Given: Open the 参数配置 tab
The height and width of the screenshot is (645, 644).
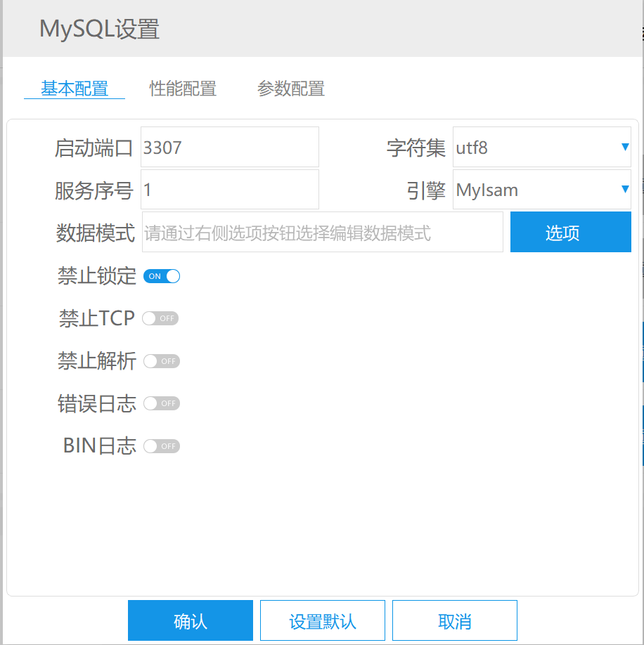Looking at the screenshot, I should (x=291, y=89).
